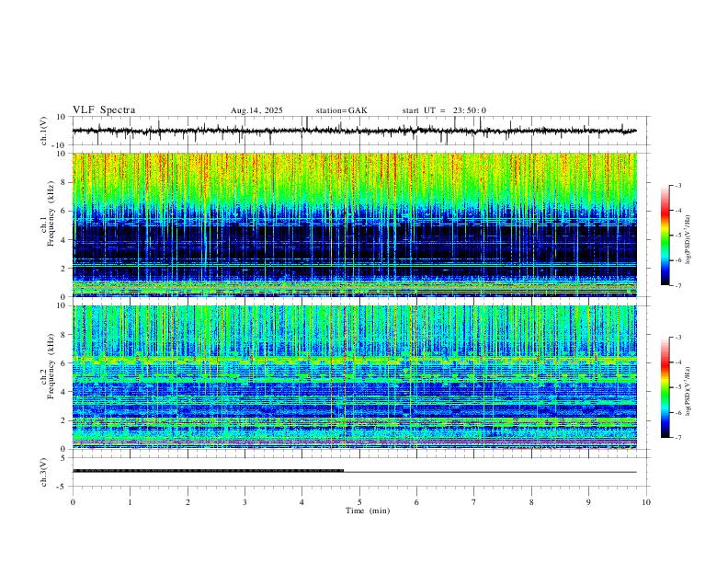Click inside the ch.2 spectrogram panel

pos(354,377)
